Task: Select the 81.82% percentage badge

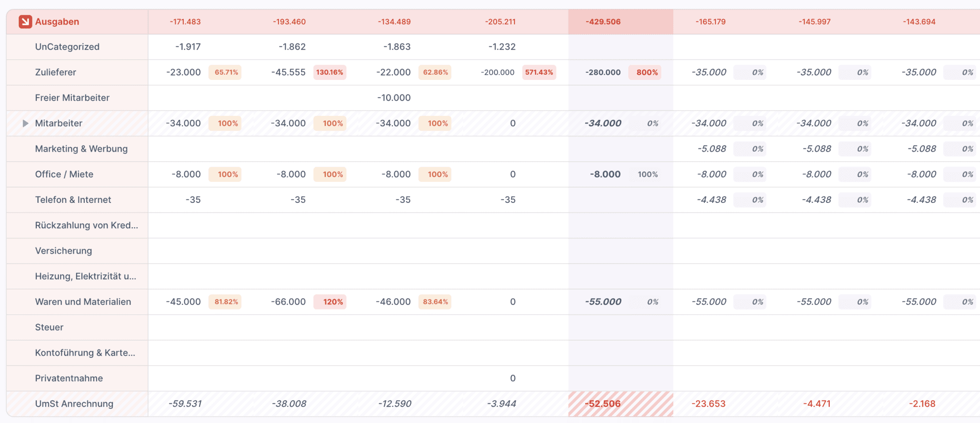Action: pos(225,302)
